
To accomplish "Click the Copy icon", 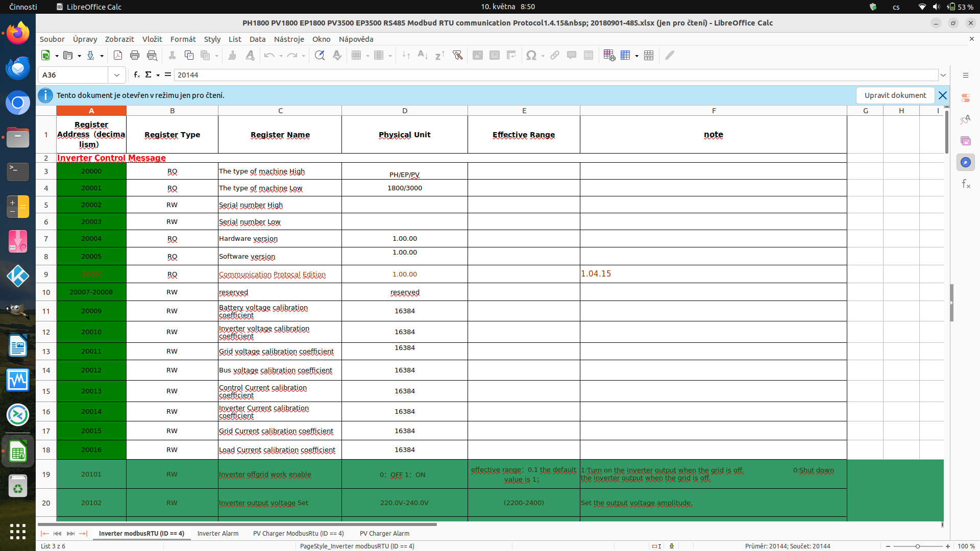I will point(189,55).
